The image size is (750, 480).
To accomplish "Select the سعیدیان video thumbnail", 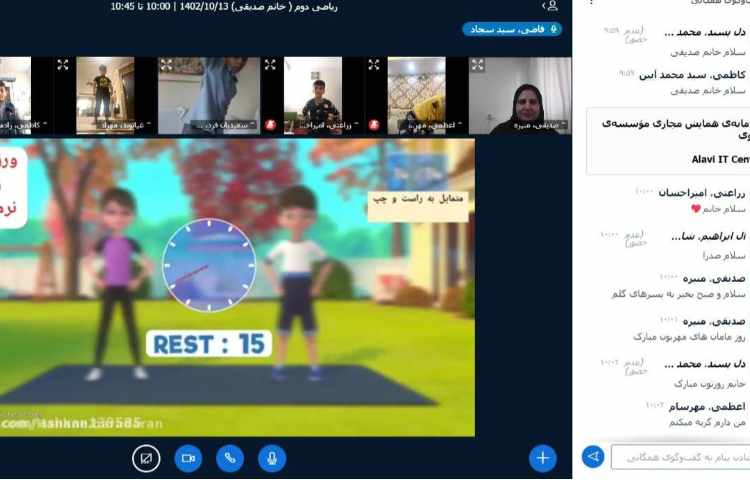I will pyautogui.click(x=209, y=96).
